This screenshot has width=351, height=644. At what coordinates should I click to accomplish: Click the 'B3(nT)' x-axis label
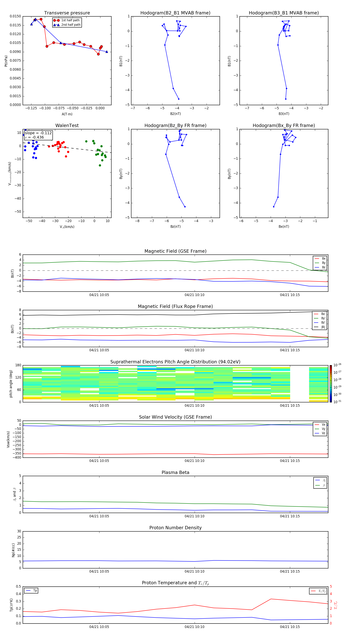[x=284, y=114]
